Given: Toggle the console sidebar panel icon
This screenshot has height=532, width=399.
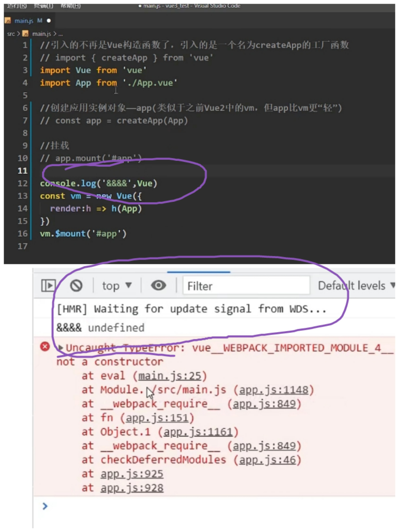Looking at the screenshot, I should pyautogui.click(x=48, y=285).
